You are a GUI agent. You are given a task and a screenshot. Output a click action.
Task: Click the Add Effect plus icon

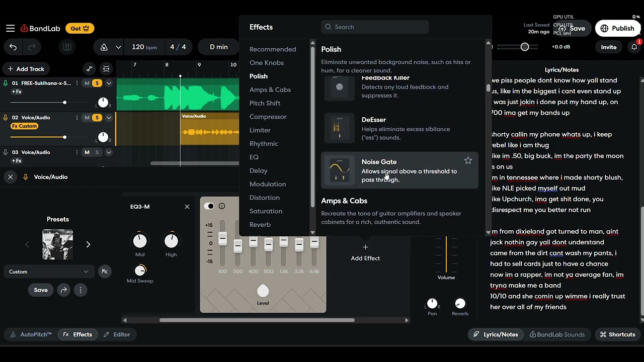click(365, 247)
